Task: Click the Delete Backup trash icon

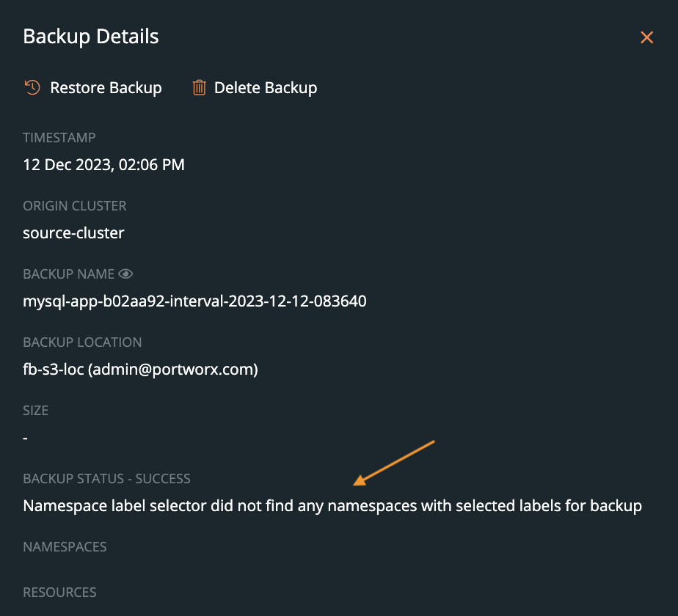Action: point(199,88)
